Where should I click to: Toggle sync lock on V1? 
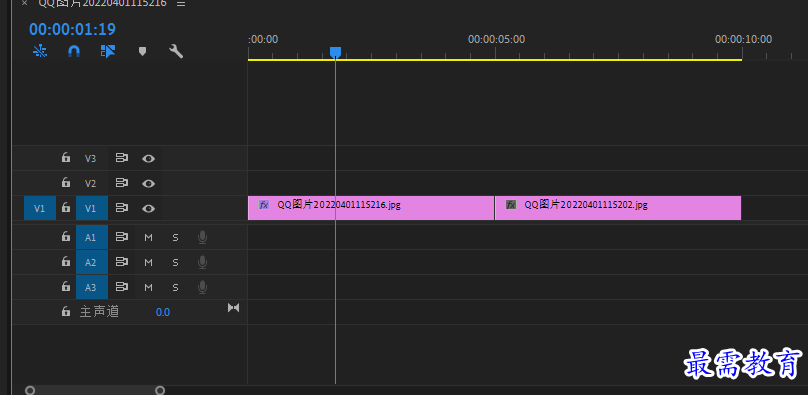pyautogui.click(x=122, y=208)
